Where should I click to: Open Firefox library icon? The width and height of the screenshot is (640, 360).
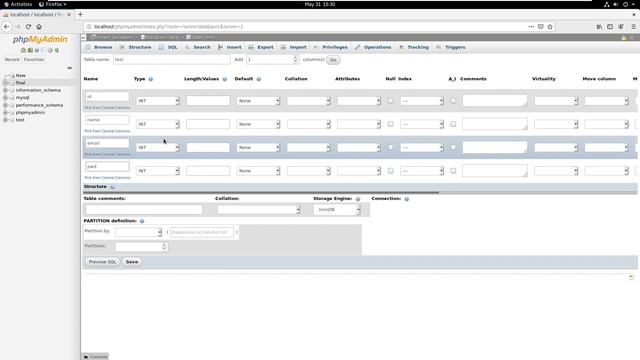coord(599,27)
